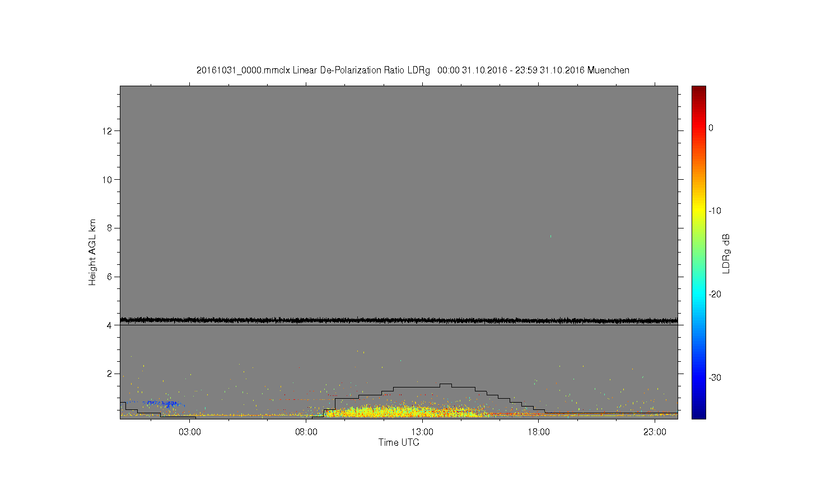Click the colorbar value -30

715,377
